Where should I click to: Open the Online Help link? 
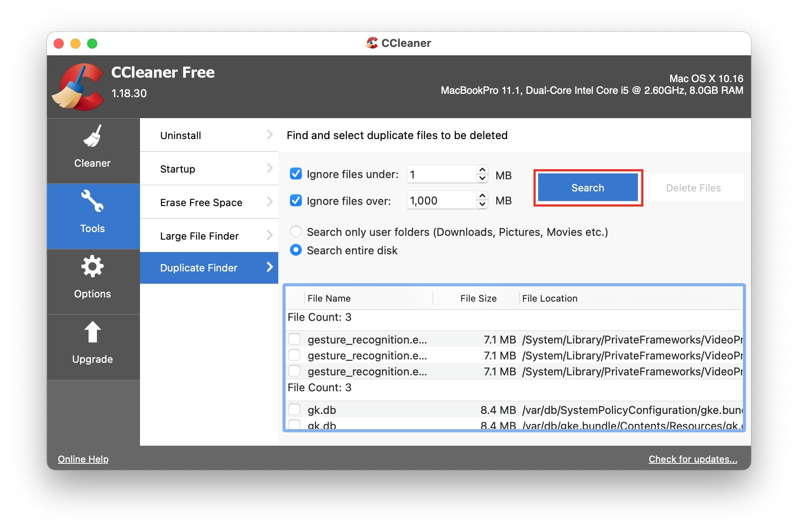(83, 459)
